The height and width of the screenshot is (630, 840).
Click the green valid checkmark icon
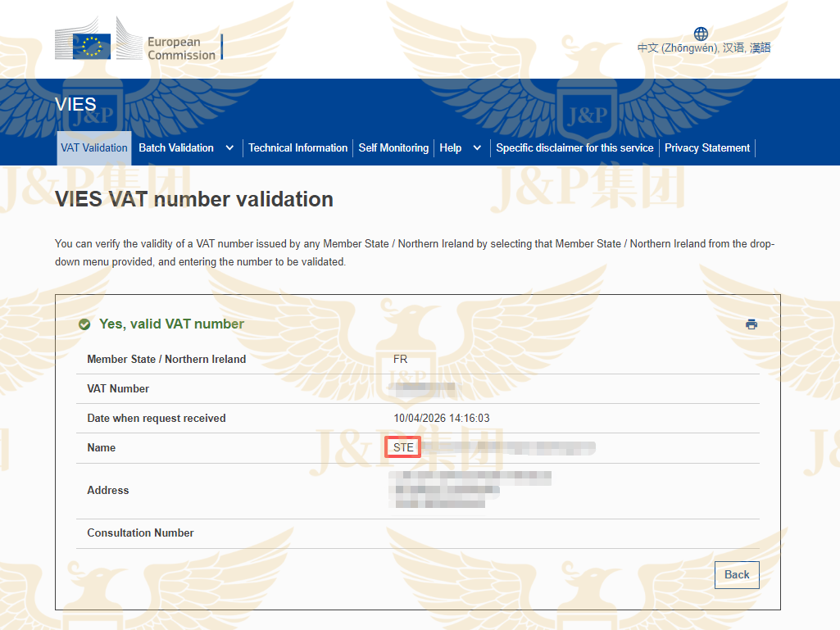coord(84,324)
